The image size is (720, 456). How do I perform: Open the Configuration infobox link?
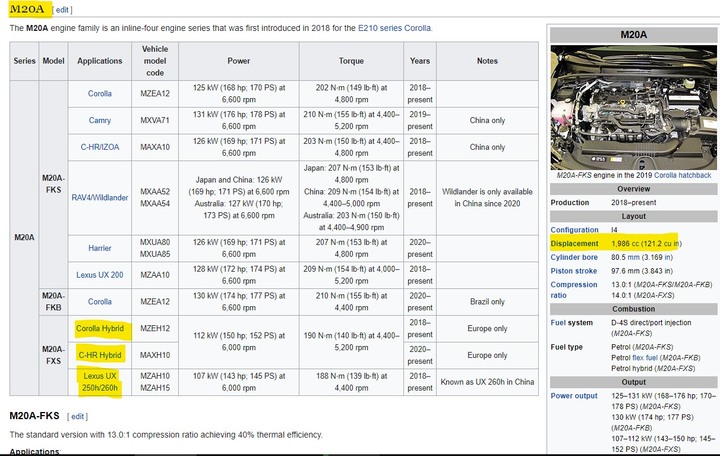[574, 230]
